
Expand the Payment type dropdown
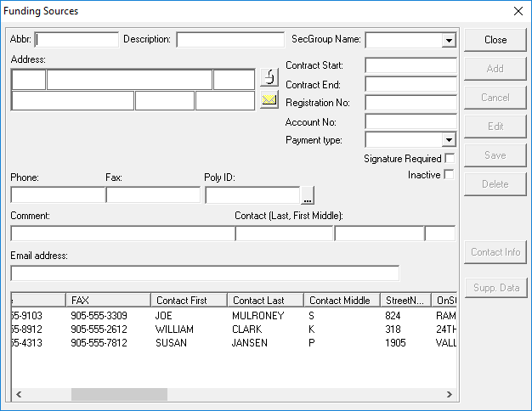coord(449,140)
